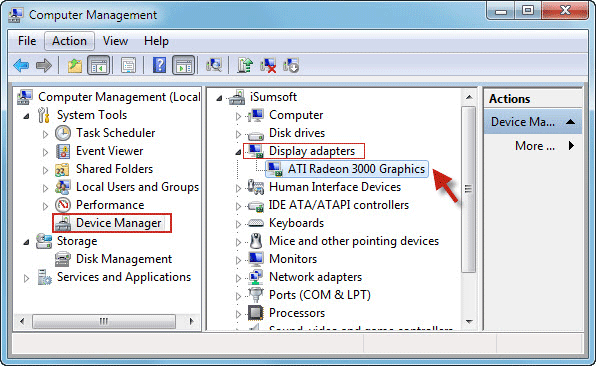Select ATI Radeon 3000 Graphics device

pos(356,169)
